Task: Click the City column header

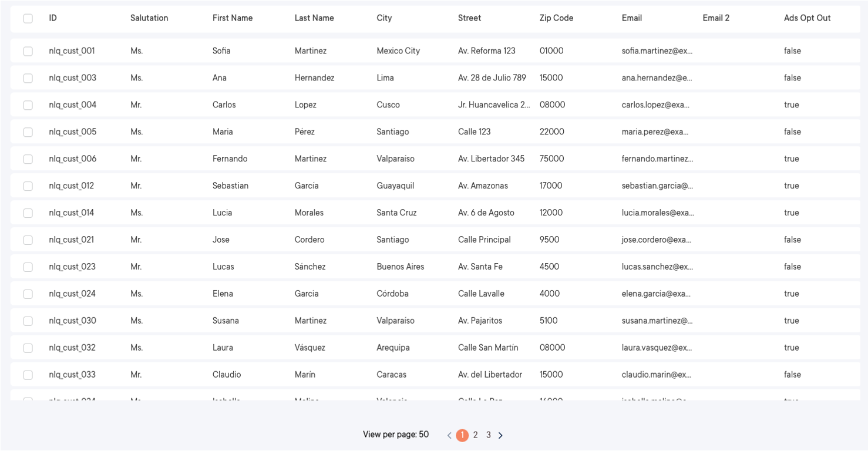Action: 384,18
